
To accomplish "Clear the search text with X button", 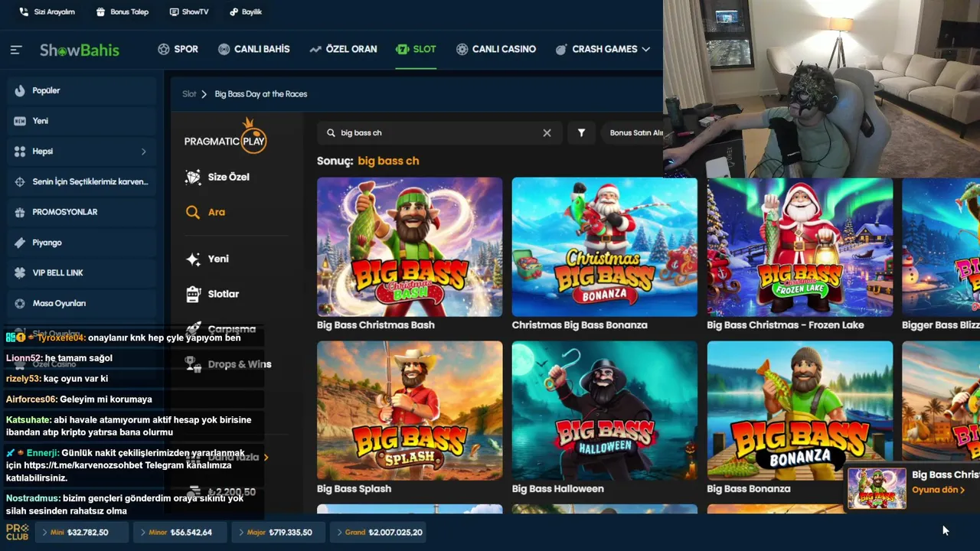I will coord(547,132).
